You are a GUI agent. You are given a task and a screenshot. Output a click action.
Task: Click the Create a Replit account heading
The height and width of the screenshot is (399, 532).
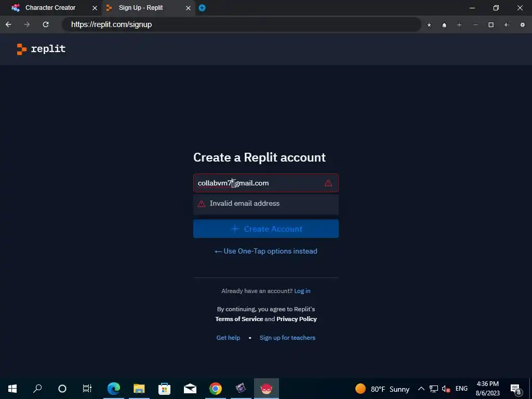(x=260, y=157)
